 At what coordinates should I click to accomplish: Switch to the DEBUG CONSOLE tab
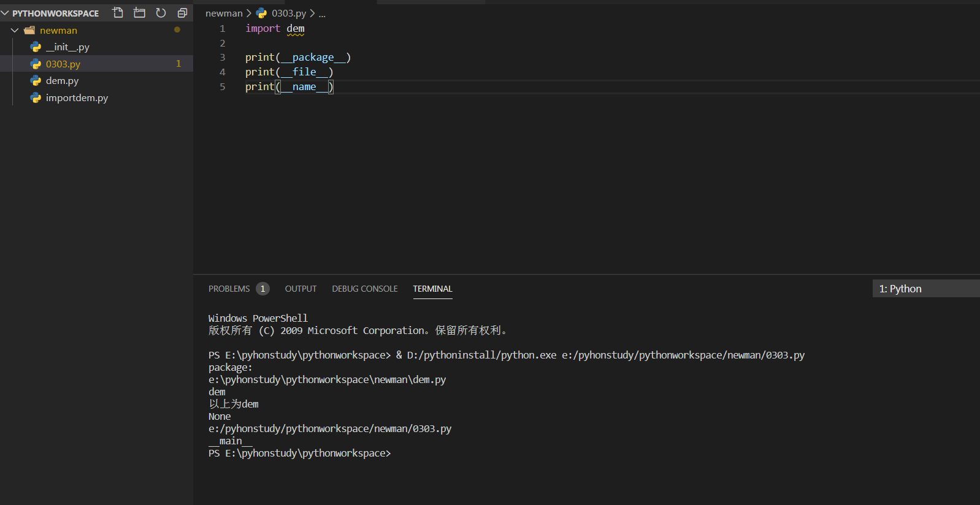[x=365, y=289]
